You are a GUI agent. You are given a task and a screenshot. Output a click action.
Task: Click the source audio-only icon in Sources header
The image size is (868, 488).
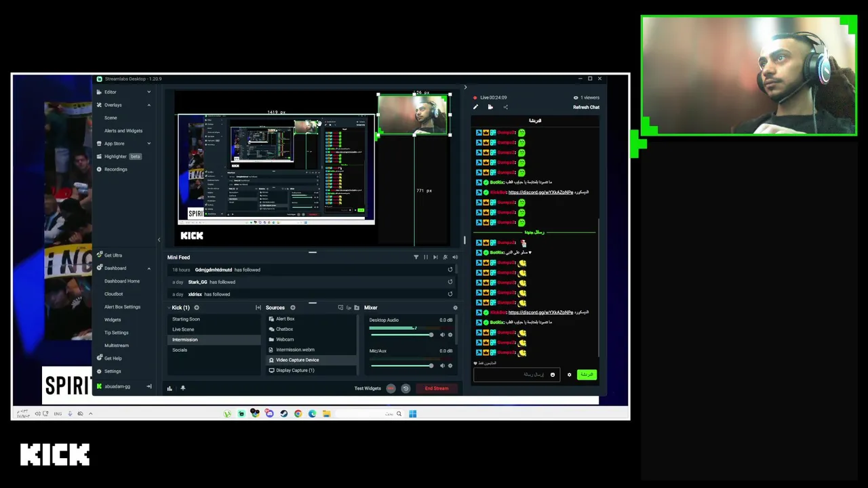pos(349,308)
